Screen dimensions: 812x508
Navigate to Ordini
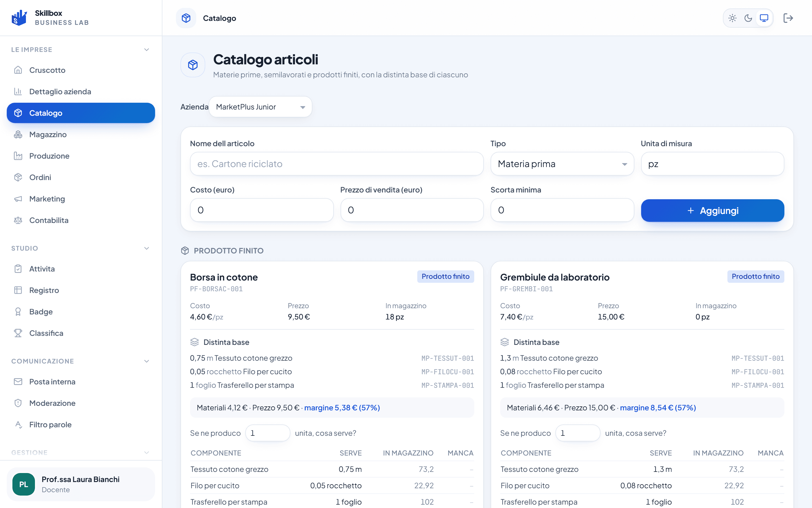(81, 178)
